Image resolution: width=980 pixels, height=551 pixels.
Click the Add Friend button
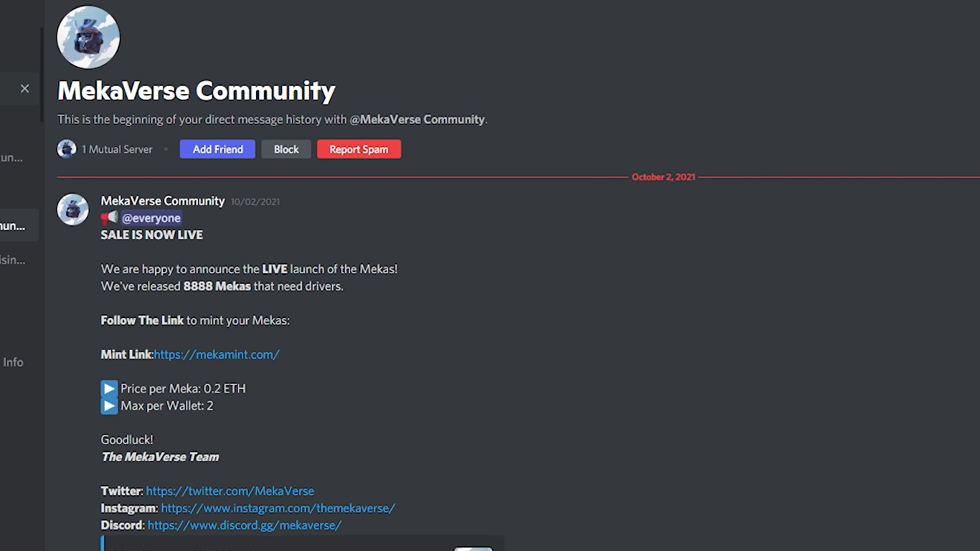[217, 149]
